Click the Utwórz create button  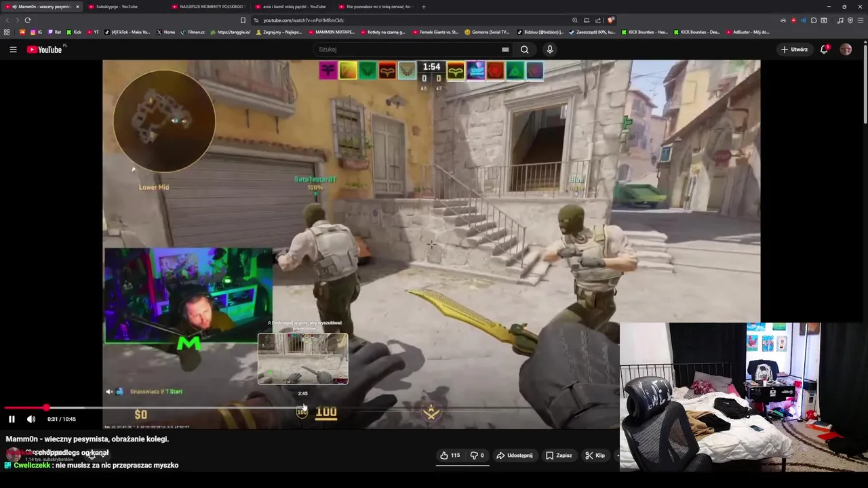[794, 49]
